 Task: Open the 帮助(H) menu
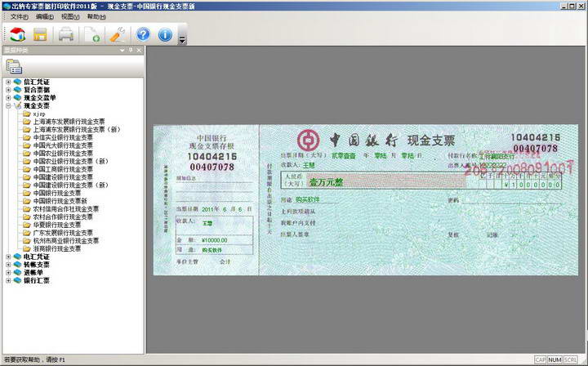tap(96, 17)
